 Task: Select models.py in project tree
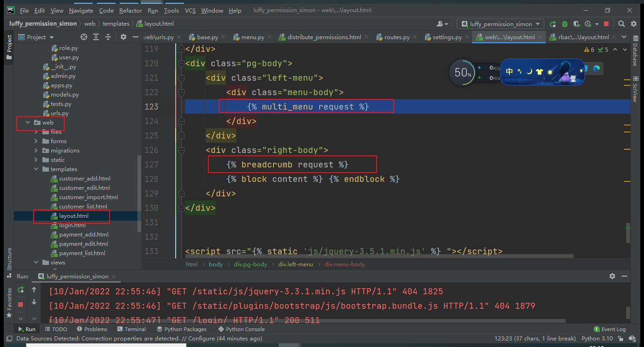(64, 95)
